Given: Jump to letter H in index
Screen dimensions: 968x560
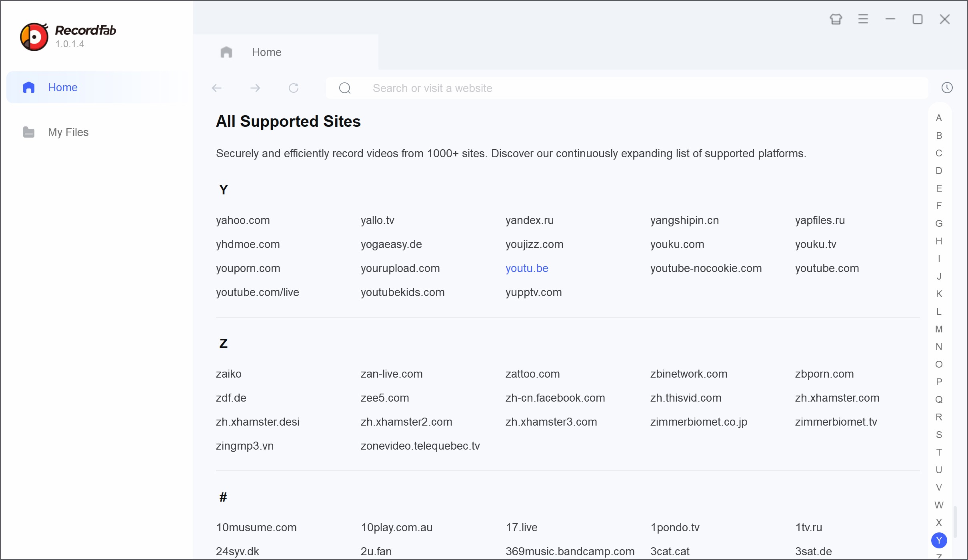Looking at the screenshot, I should coord(939,241).
